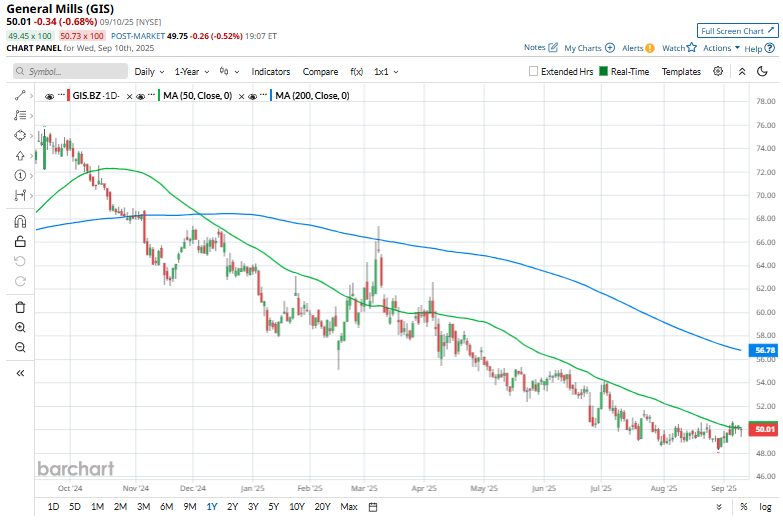Expand bottom panel double chevron
Screen dimensions: 783x525
pos(719,507)
